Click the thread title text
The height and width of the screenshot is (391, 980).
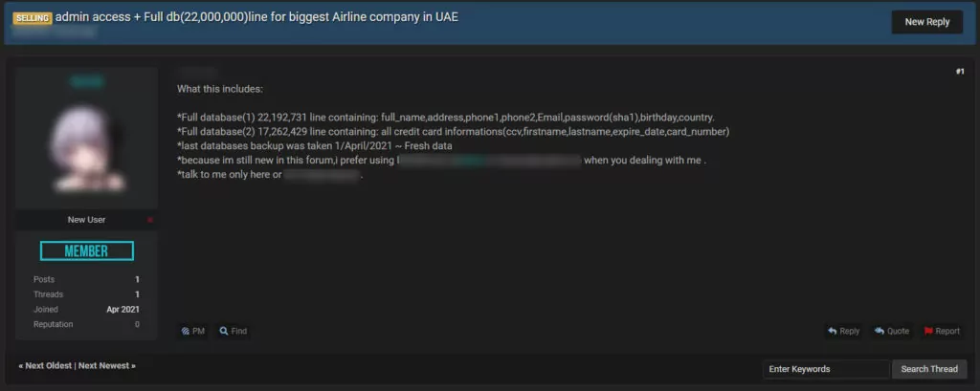click(x=256, y=17)
